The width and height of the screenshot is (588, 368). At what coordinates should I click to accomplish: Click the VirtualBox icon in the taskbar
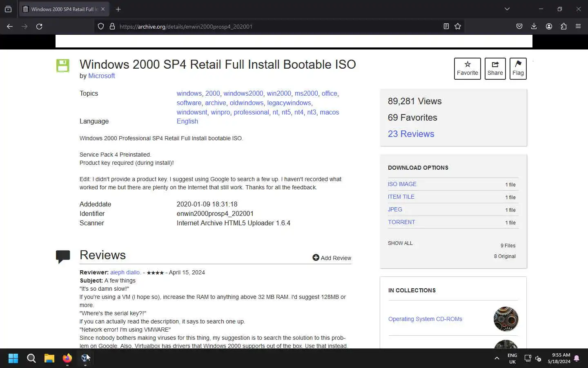[x=85, y=358]
